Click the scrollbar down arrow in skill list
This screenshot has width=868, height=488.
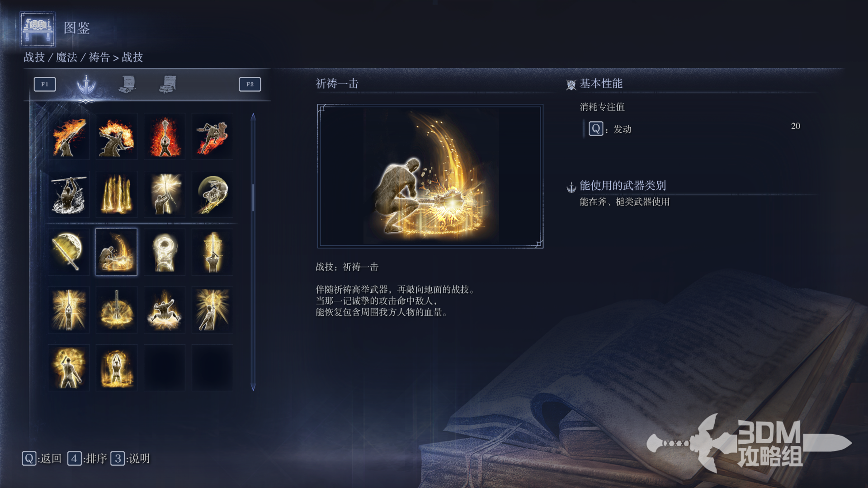[x=253, y=387]
